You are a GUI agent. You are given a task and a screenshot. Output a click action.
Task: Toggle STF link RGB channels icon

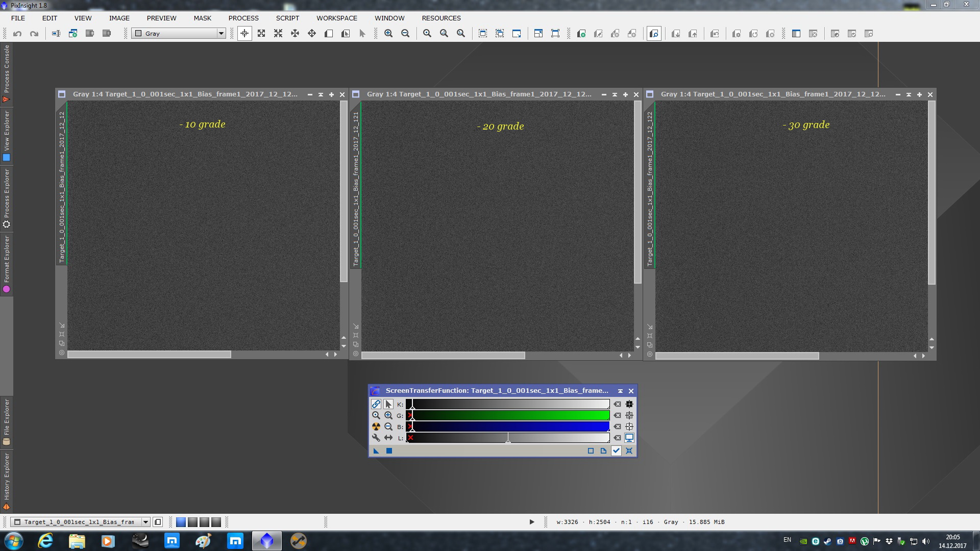point(376,404)
